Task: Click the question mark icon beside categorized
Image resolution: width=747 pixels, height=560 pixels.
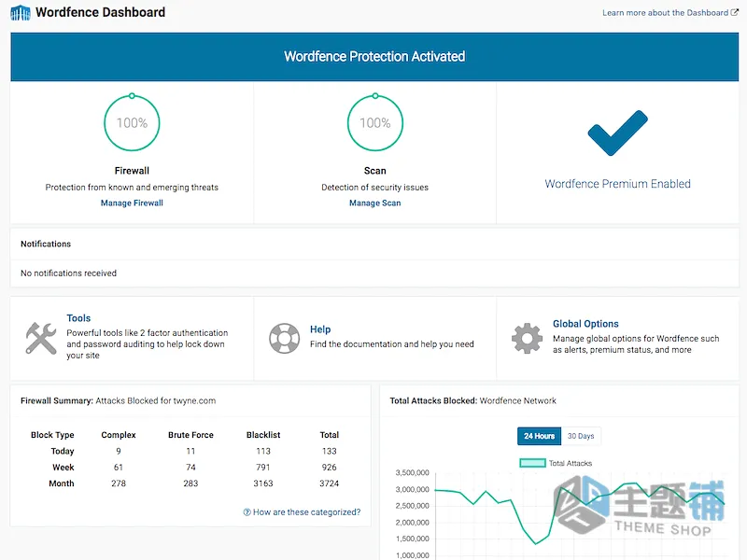Action: point(247,512)
